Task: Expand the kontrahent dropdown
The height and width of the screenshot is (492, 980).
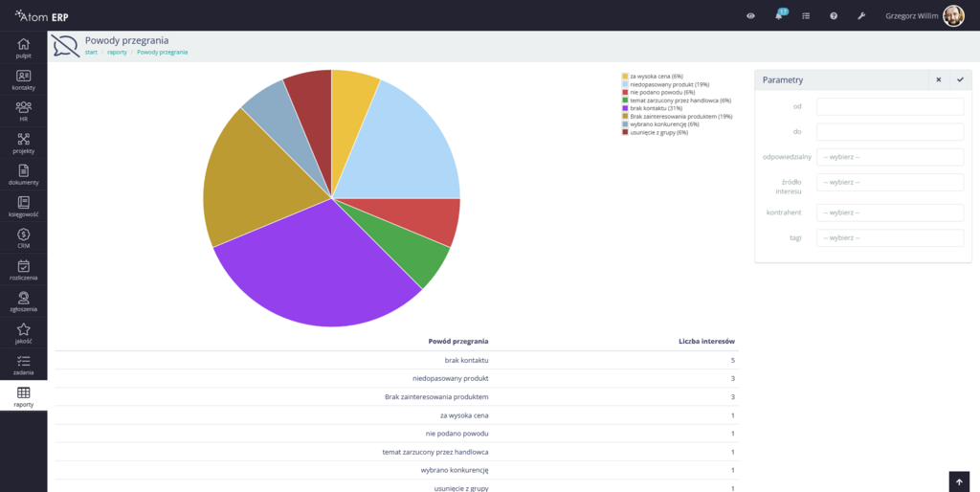Action: (x=889, y=212)
